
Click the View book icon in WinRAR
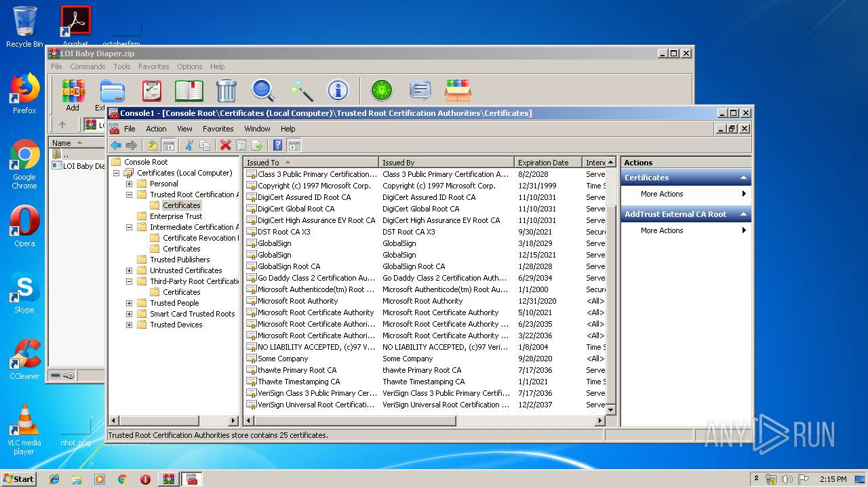[189, 90]
